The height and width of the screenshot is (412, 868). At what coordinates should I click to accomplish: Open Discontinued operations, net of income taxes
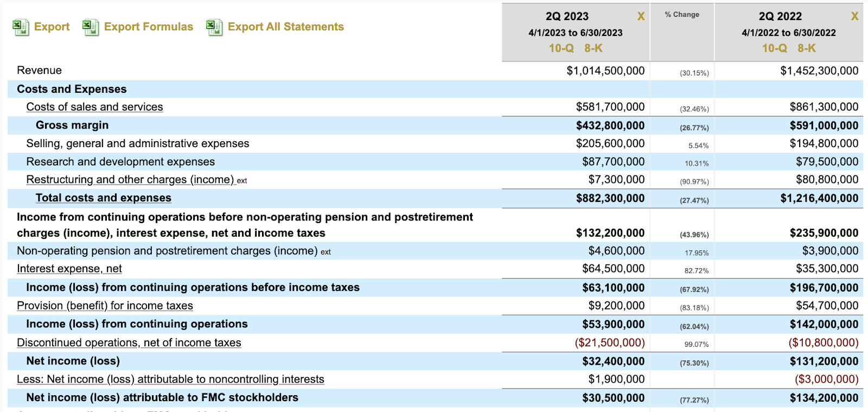[x=129, y=343]
